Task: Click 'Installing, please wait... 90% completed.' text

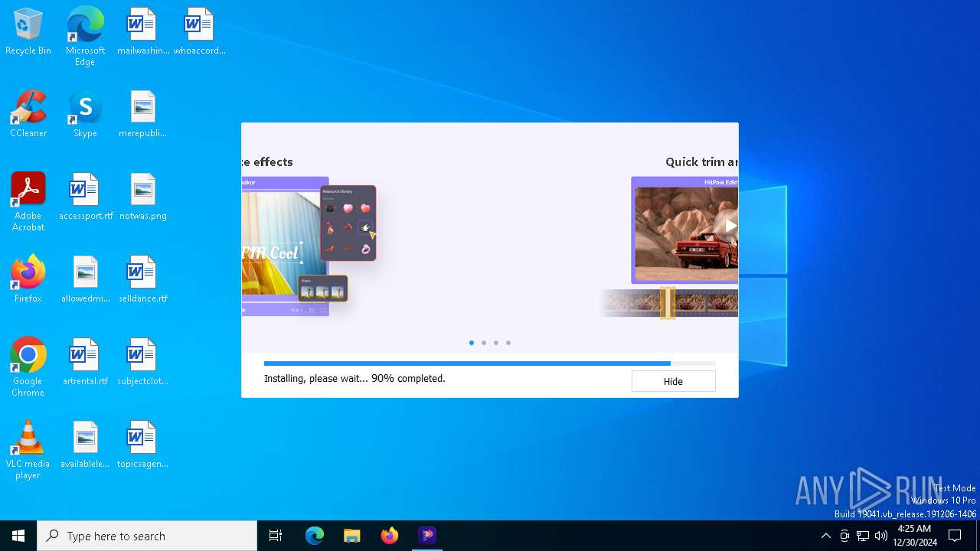Action: tap(354, 378)
